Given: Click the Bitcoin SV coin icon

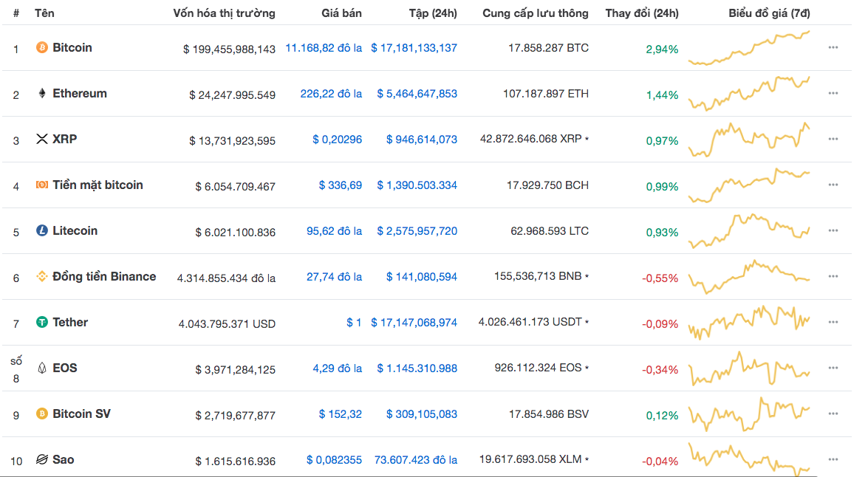Looking at the screenshot, I should 42,414.
